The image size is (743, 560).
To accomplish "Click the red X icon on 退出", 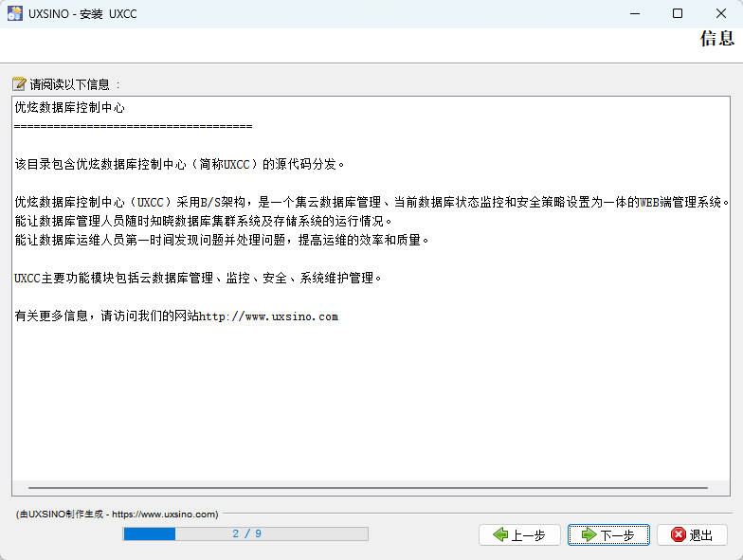I will (679, 535).
